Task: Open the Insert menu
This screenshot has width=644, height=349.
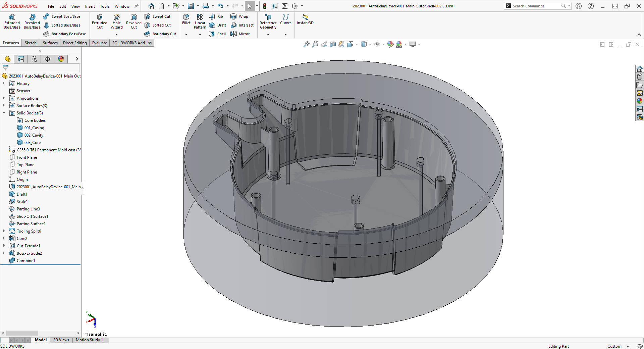Action: pyautogui.click(x=90, y=6)
